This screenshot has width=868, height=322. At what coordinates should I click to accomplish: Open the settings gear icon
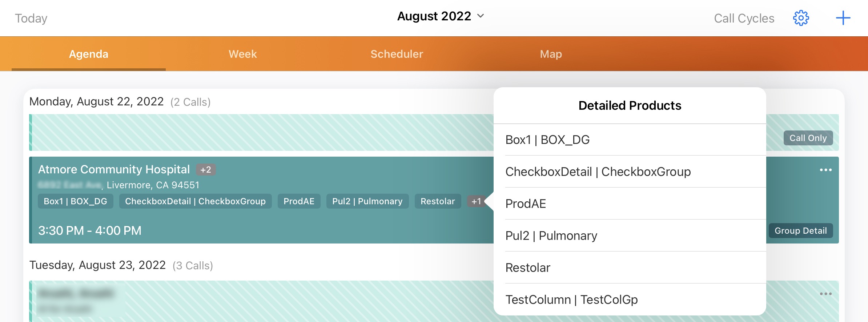coord(801,18)
